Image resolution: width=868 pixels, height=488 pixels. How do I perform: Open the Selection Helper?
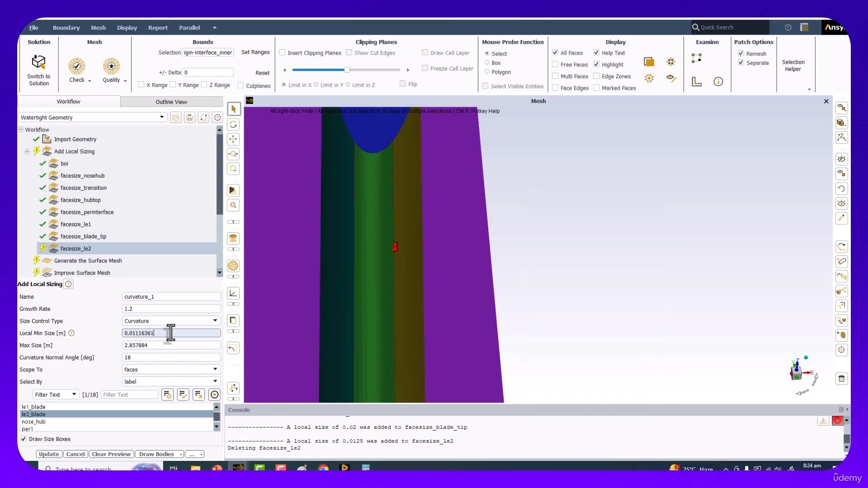[x=793, y=66]
